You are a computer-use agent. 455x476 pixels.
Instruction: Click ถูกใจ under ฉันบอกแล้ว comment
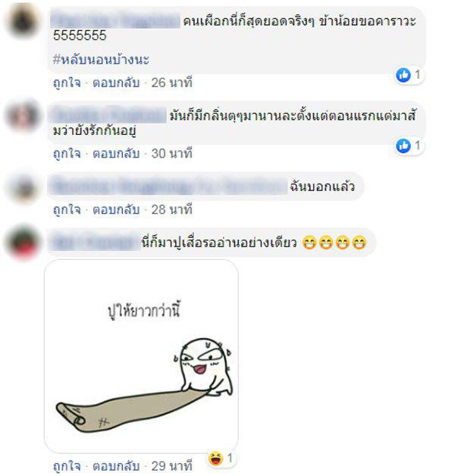click(67, 209)
